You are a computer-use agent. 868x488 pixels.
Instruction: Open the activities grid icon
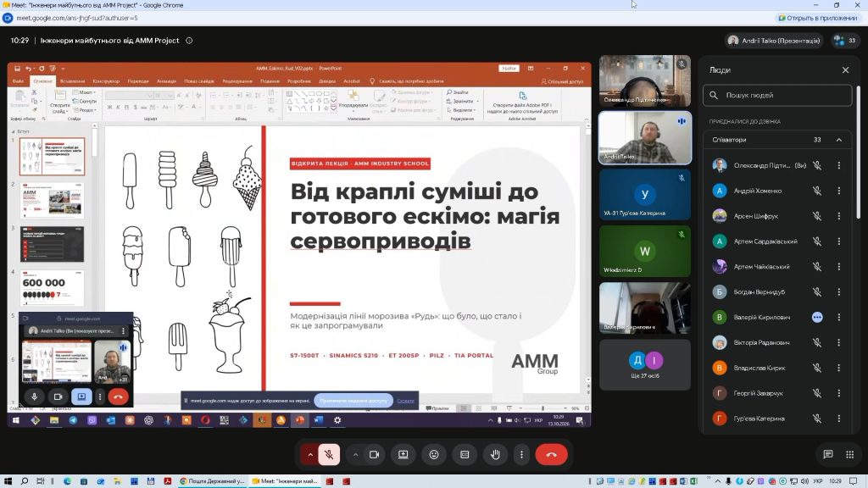pyautogui.click(x=849, y=454)
